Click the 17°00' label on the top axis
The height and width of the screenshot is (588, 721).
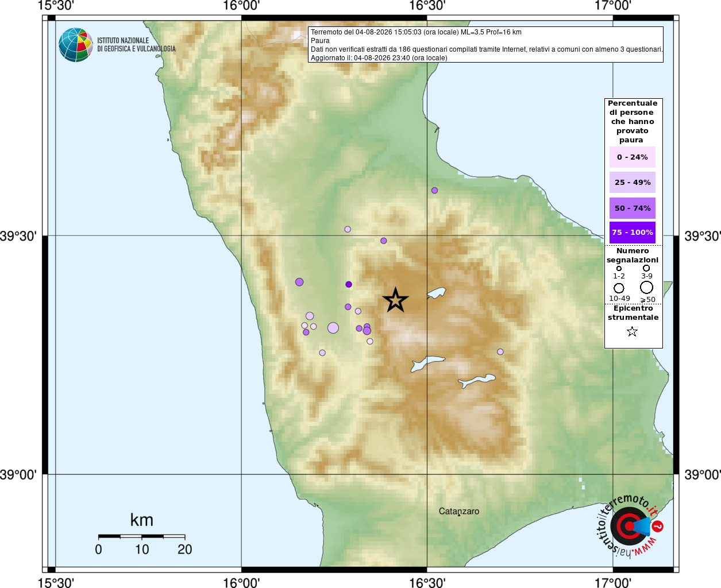click(612, 6)
